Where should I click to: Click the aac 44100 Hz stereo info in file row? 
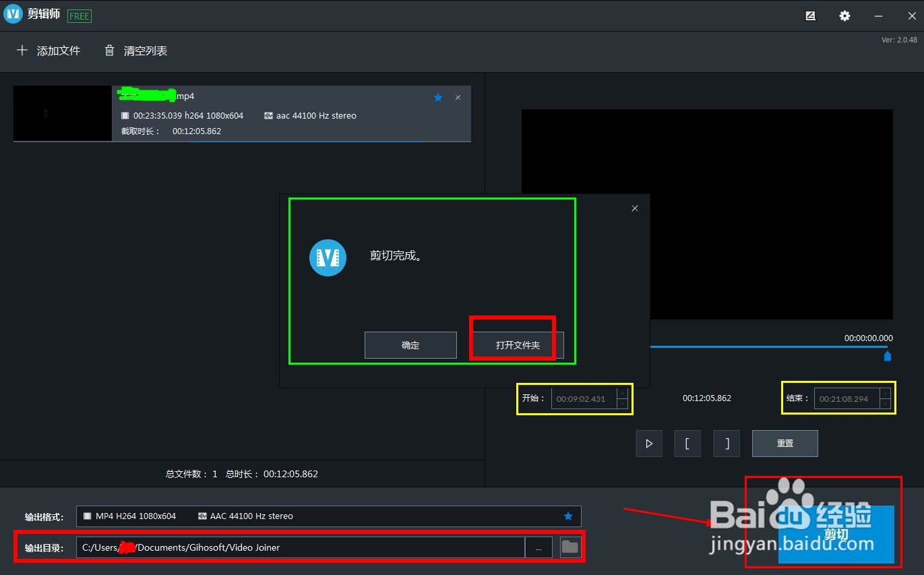311,116
